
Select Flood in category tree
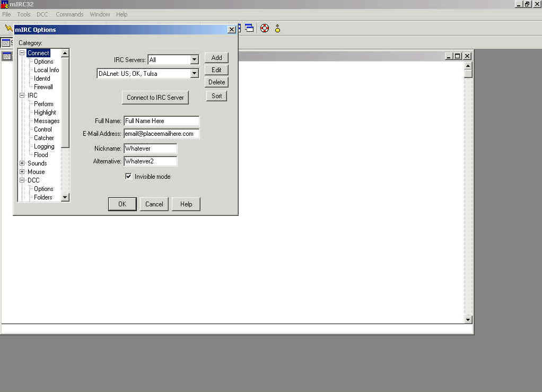coord(41,155)
